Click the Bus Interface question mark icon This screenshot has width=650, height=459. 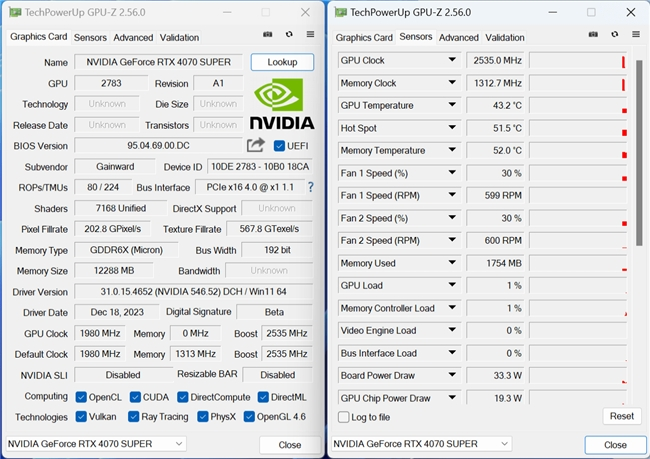(x=310, y=188)
